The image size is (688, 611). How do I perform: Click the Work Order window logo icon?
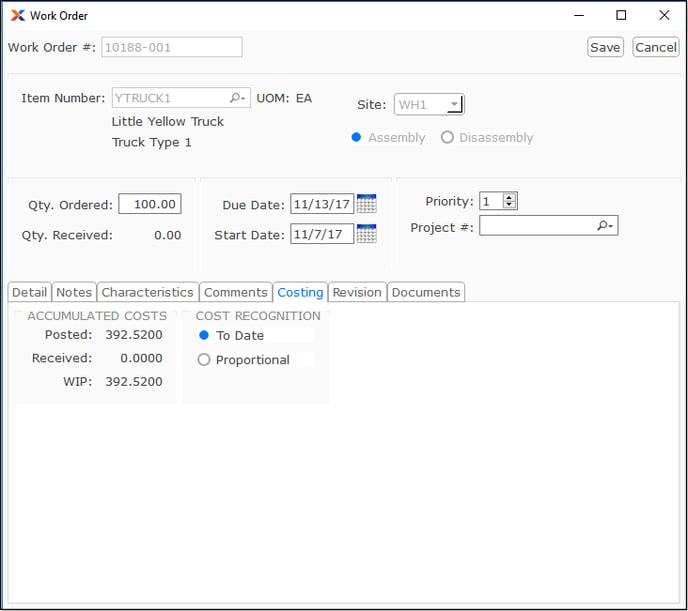pyautogui.click(x=17, y=16)
